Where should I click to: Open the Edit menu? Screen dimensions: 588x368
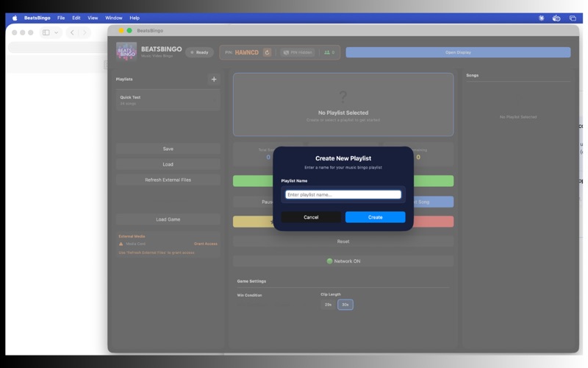tap(76, 18)
